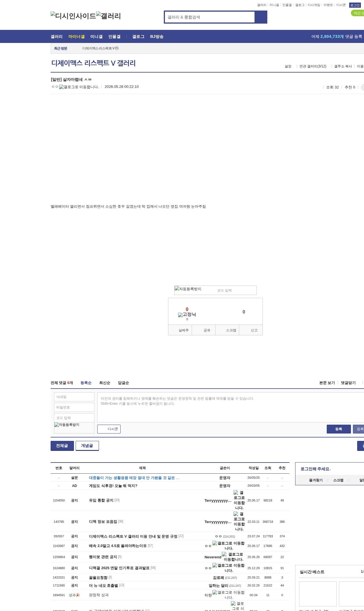The image size is (364, 611).
Task: Focus the 닉네임 input field
Action: click(74, 397)
